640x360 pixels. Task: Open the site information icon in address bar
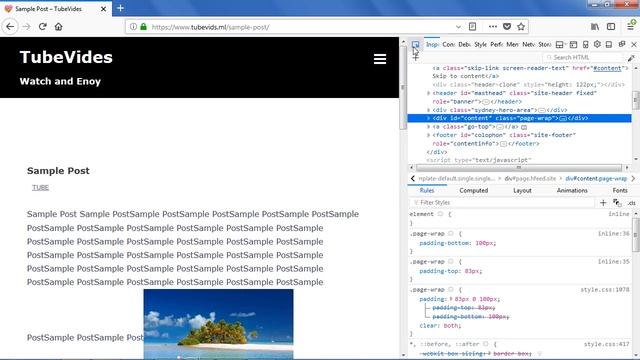tap(133, 27)
